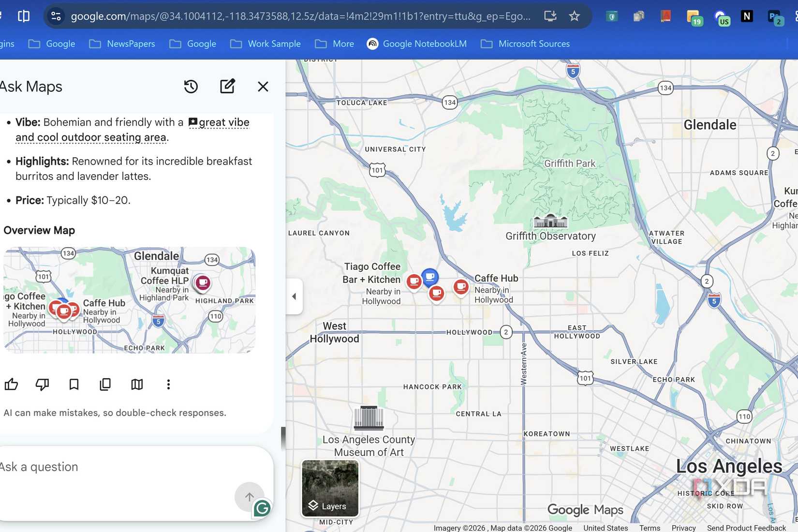Click the SILVER LAKE neighborhood label
The height and width of the screenshot is (532, 798).
click(634, 362)
